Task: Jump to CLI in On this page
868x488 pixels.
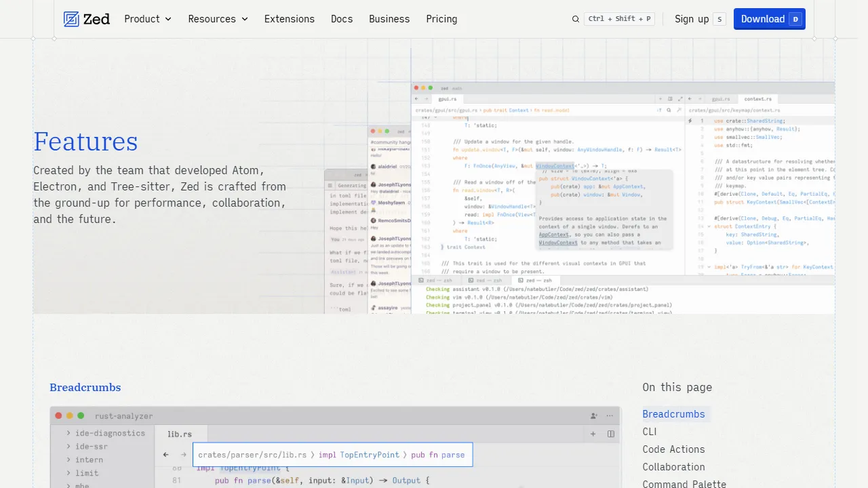Action: coord(650,432)
